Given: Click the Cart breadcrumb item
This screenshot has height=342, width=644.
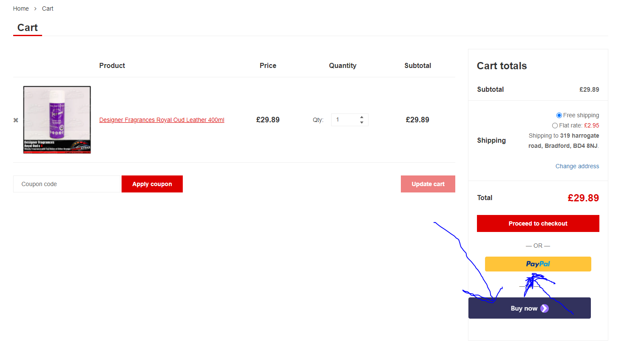Looking at the screenshot, I should (x=48, y=8).
